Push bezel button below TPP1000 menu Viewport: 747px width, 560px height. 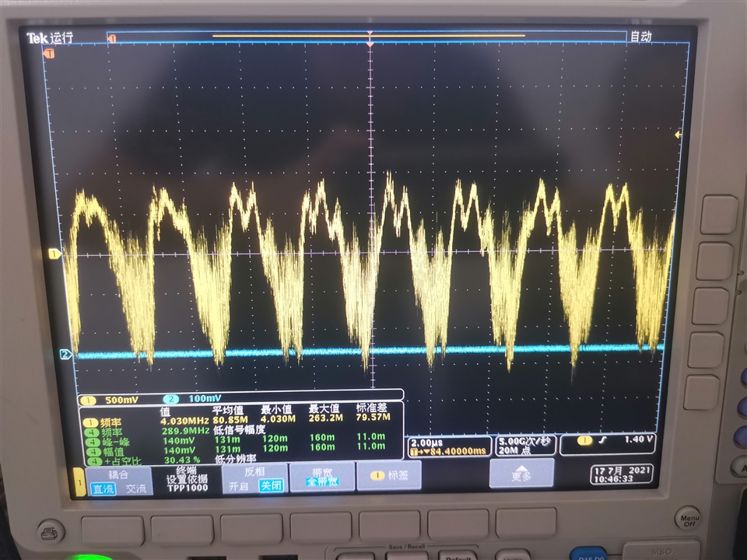(x=182, y=530)
